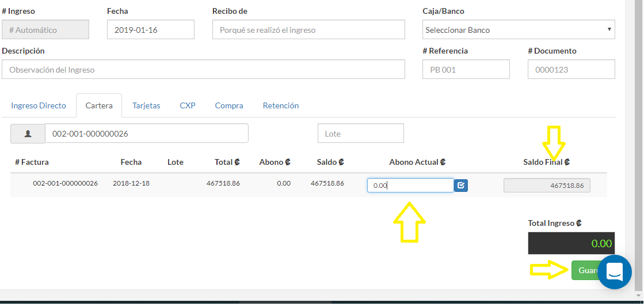This screenshot has height=306, width=644.
Task: Click the Saldo Final value box
Action: coord(547,186)
